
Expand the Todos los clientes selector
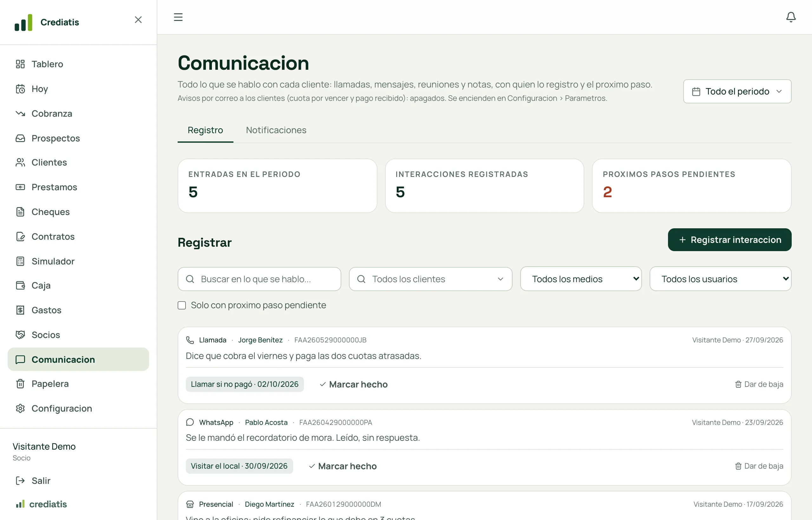[430, 279]
